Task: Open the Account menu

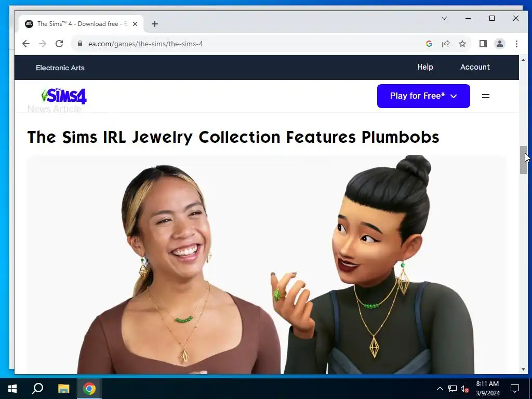Action: [475, 67]
